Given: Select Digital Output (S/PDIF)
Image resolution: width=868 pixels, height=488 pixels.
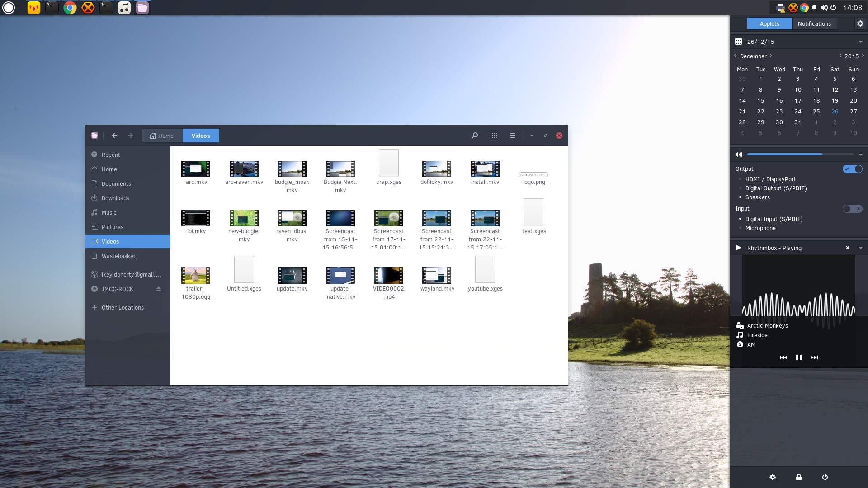Looking at the screenshot, I should click(776, 188).
